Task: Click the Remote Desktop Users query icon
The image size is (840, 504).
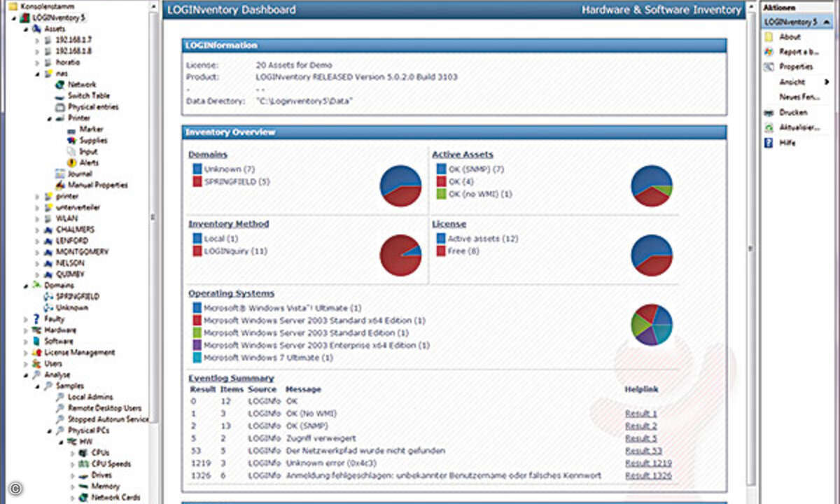Action: point(60,408)
